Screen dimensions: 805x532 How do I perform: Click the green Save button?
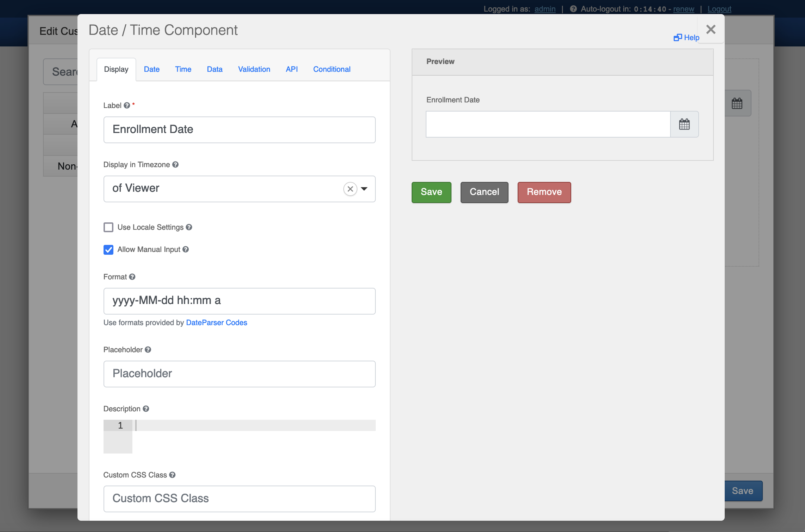(431, 192)
